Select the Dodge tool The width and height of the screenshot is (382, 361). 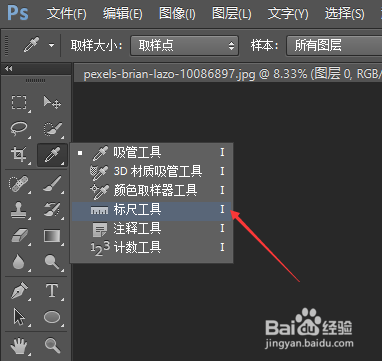click(52, 262)
